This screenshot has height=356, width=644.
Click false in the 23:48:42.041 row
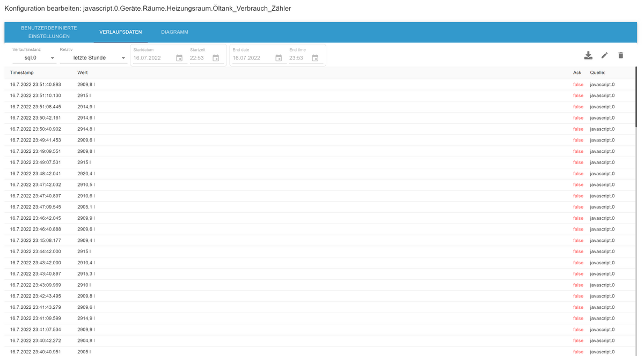coord(578,174)
